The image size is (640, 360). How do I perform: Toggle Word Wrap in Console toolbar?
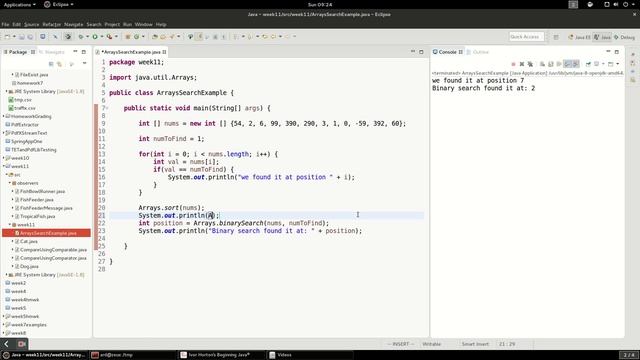pos(559,64)
